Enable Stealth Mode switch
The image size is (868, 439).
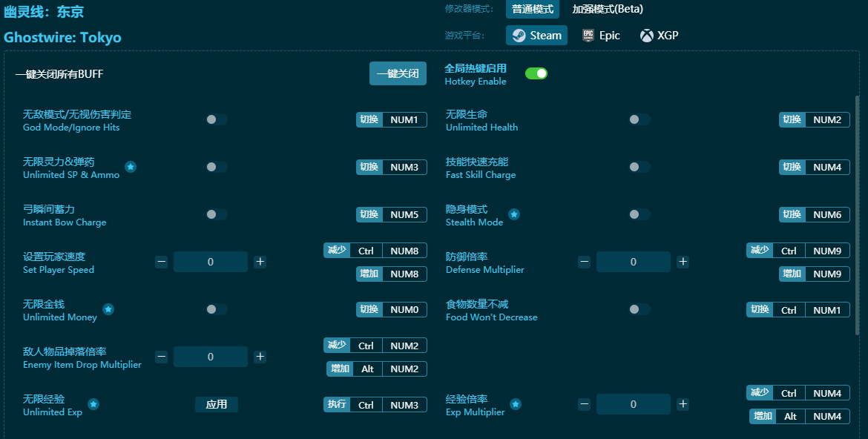pyautogui.click(x=640, y=214)
